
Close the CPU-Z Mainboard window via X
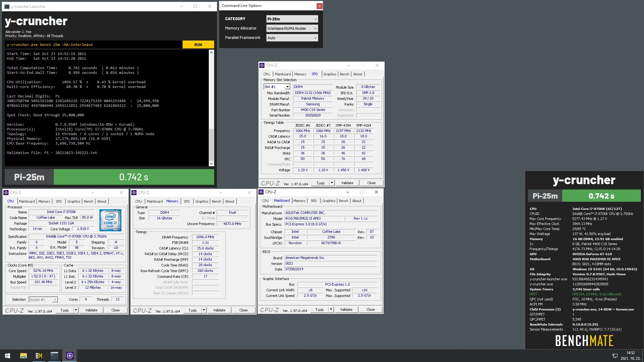[376, 192]
